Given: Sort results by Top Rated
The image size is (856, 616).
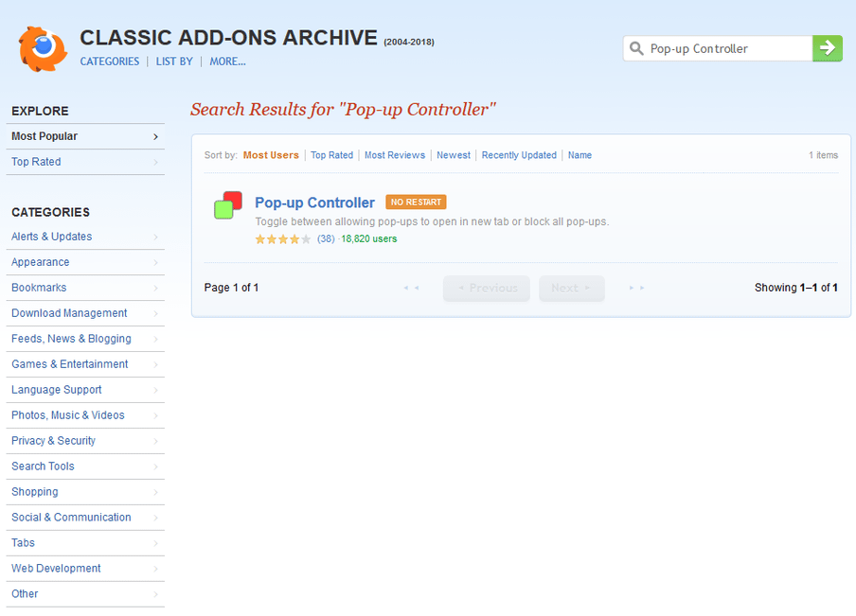Looking at the screenshot, I should [331, 155].
